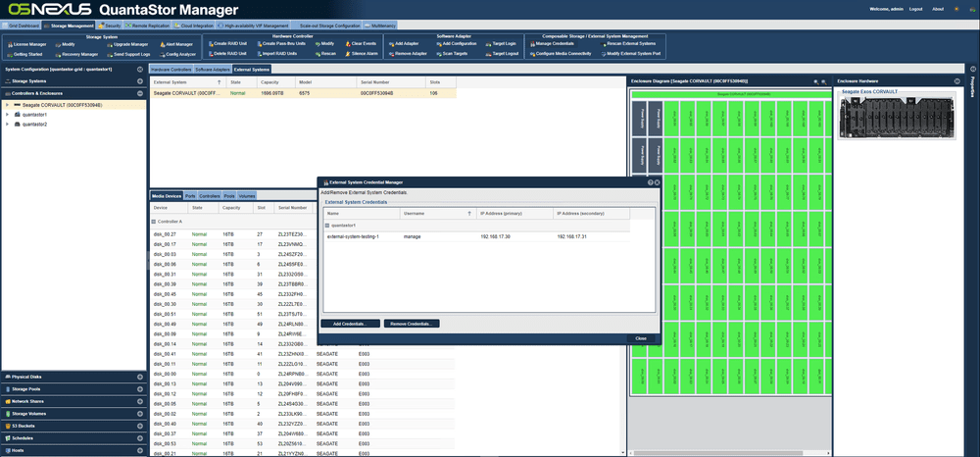Click Modify in the Hardware Controller group
The height and width of the screenshot is (457, 980).
(325, 44)
